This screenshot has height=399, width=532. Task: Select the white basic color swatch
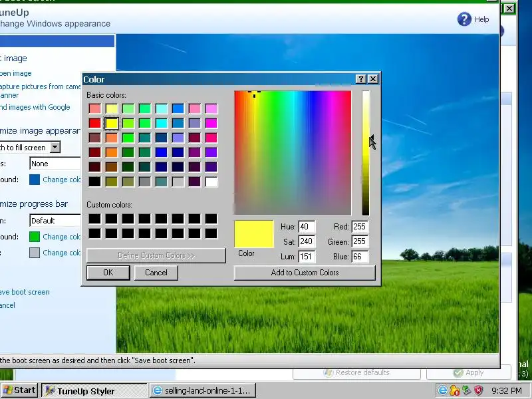coord(211,182)
